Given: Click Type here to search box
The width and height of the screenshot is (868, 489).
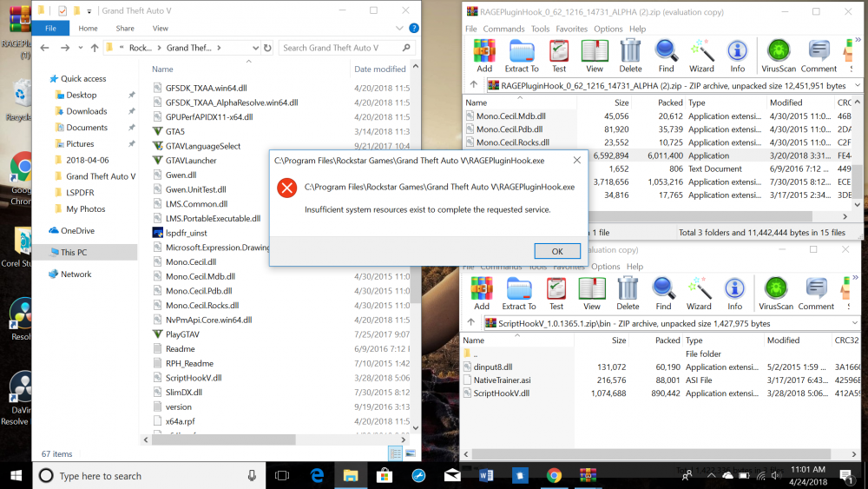Looking at the screenshot, I should [x=149, y=476].
